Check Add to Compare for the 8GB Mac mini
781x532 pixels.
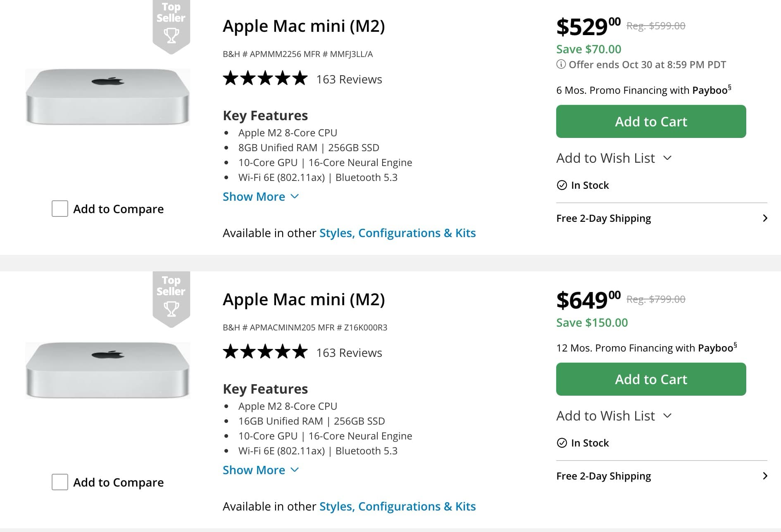(x=60, y=209)
